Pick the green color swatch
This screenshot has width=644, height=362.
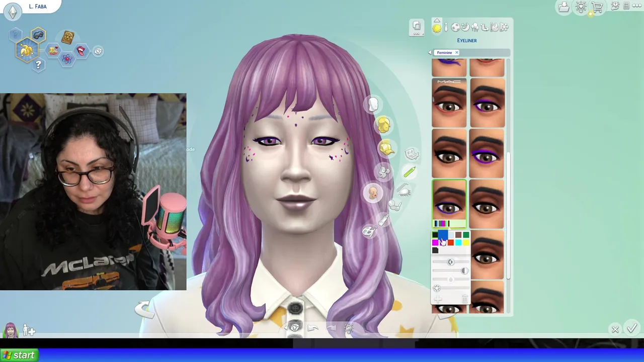coord(466,235)
